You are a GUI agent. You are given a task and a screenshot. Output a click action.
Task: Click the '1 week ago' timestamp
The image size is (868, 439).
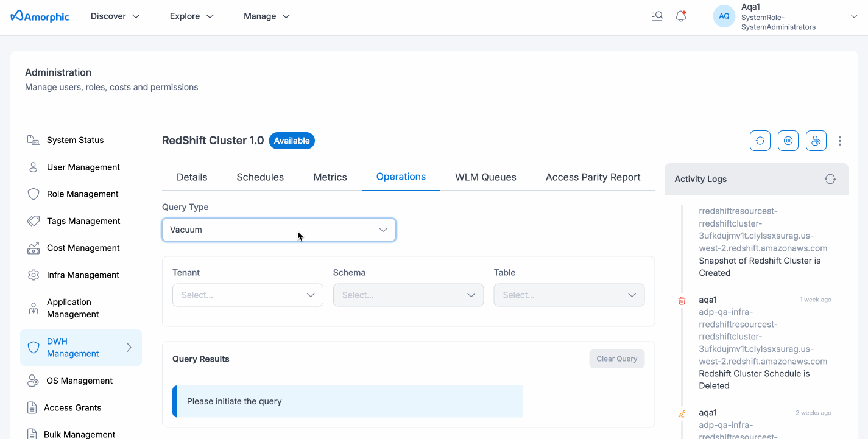(x=816, y=300)
